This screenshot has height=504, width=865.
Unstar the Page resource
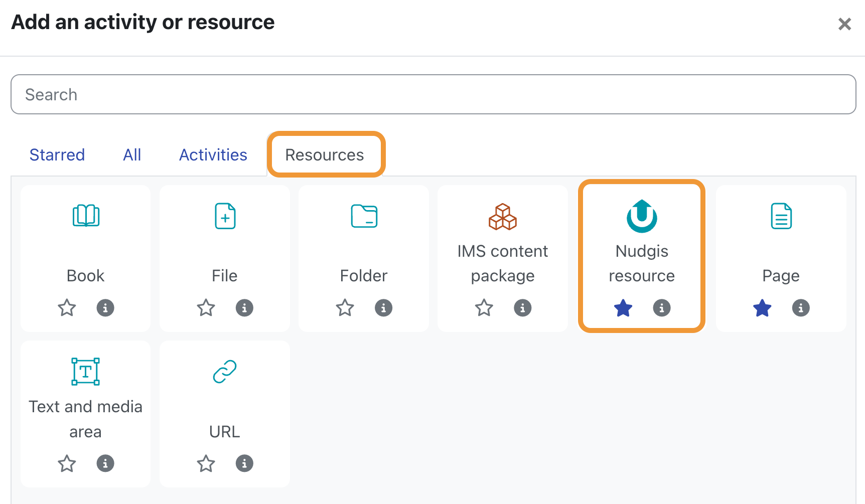(762, 307)
